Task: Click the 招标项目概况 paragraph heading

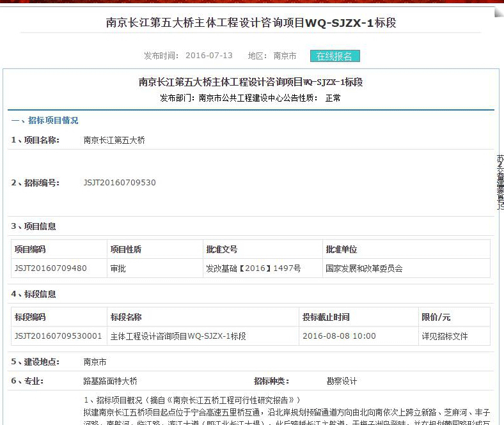Action: (192, 400)
